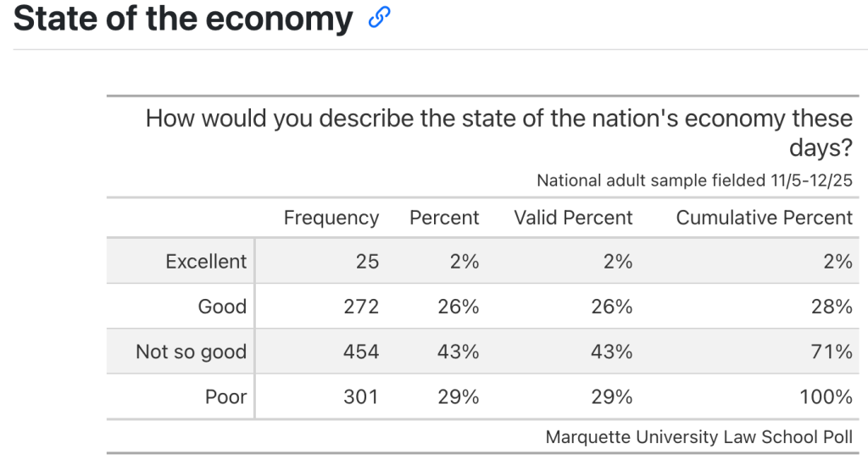Click the Cumulative Percent column header
Viewport: 868px width, 465px height.
coord(764,218)
